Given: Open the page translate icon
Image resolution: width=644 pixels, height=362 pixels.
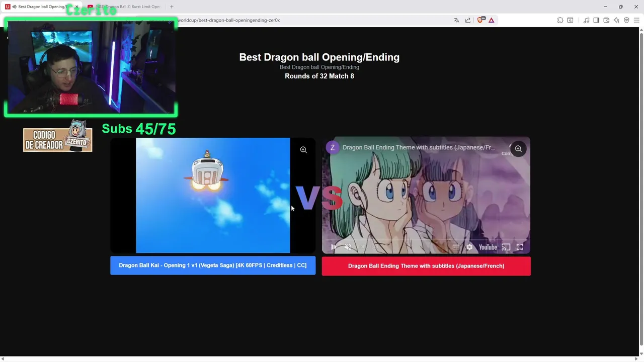Looking at the screenshot, I should pos(456,20).
